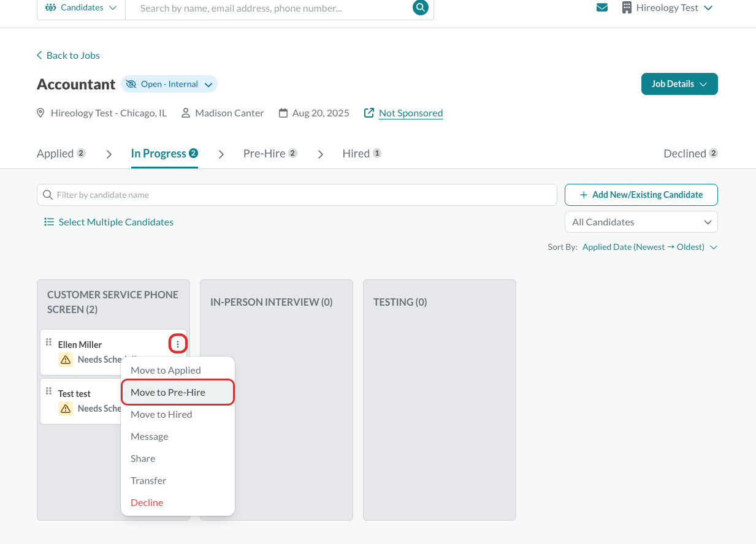Click Select Multiple Candidates
Image resolution: width=756 pixels, height=544 pixels.
(109, 222)
